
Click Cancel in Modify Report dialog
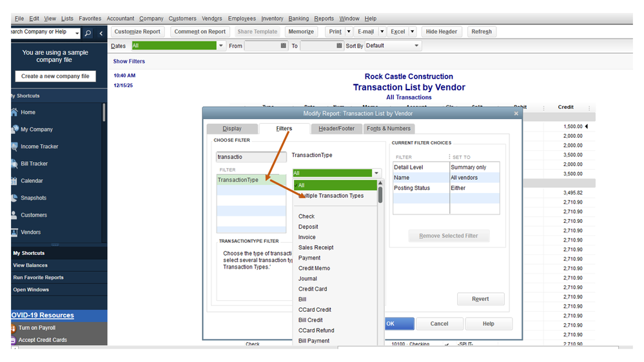(439, 324)
